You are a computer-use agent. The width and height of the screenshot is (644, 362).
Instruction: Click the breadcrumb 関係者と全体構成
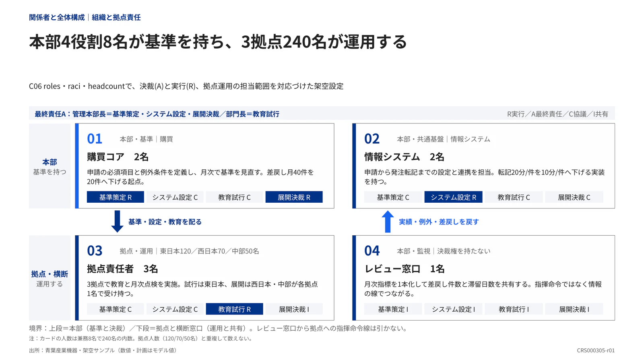(x=57, y=17)
